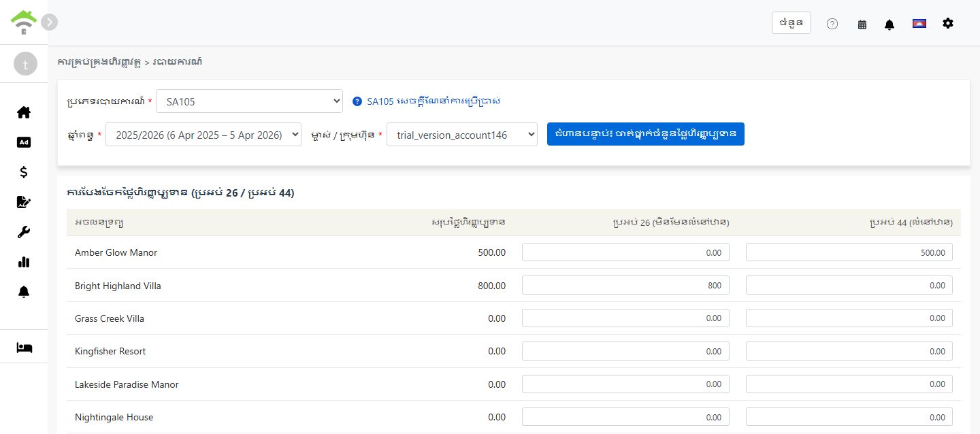
Task: Expand sidebar with the arrow toggle
Action: coord(49,22)
